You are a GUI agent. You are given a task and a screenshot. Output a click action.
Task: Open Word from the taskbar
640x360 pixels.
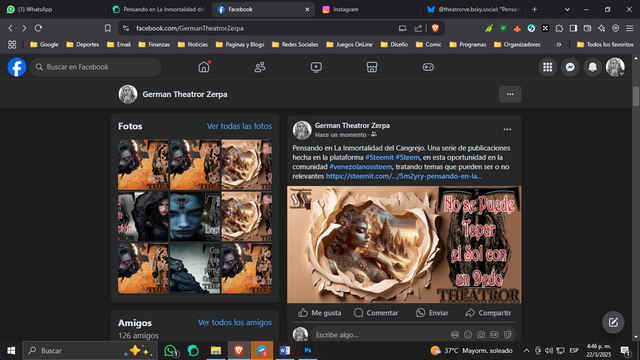[x=285, y=351]
